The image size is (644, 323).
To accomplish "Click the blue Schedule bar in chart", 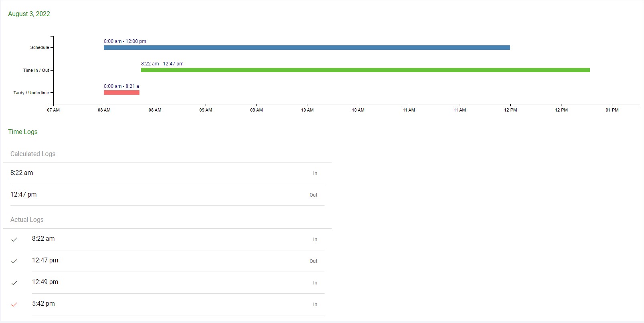I will pos(307,48).
